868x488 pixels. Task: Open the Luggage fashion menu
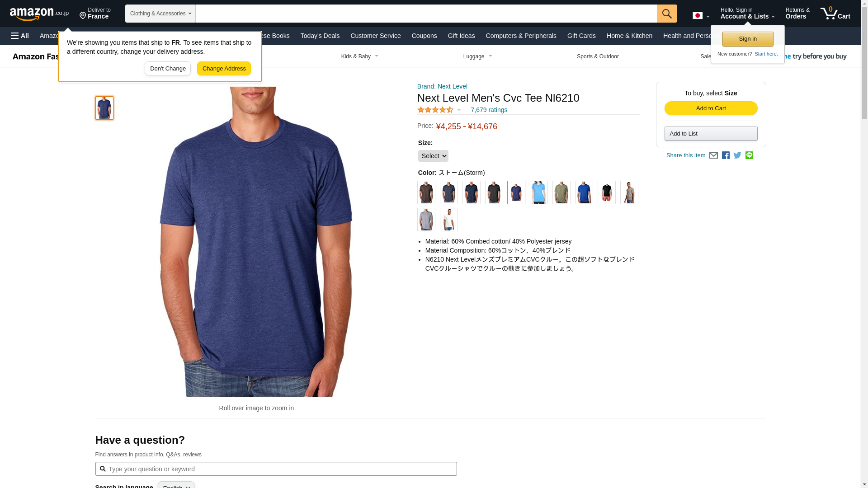click(x=478, y=56)
